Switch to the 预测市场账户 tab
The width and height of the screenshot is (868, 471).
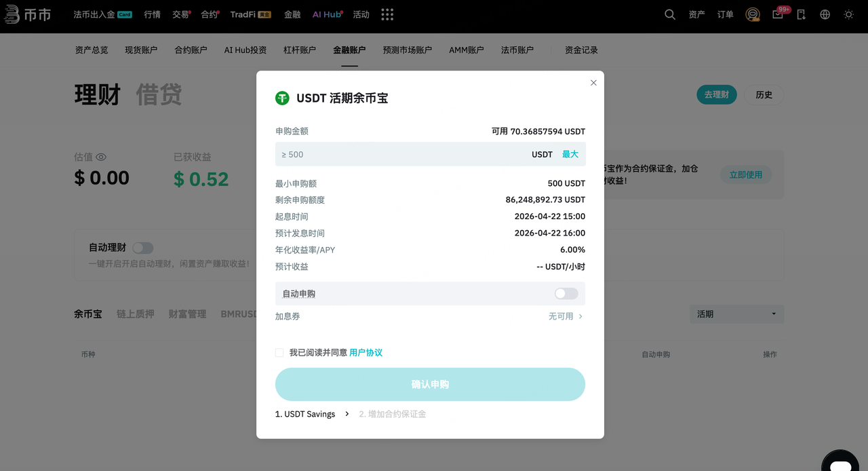(408, 50)
